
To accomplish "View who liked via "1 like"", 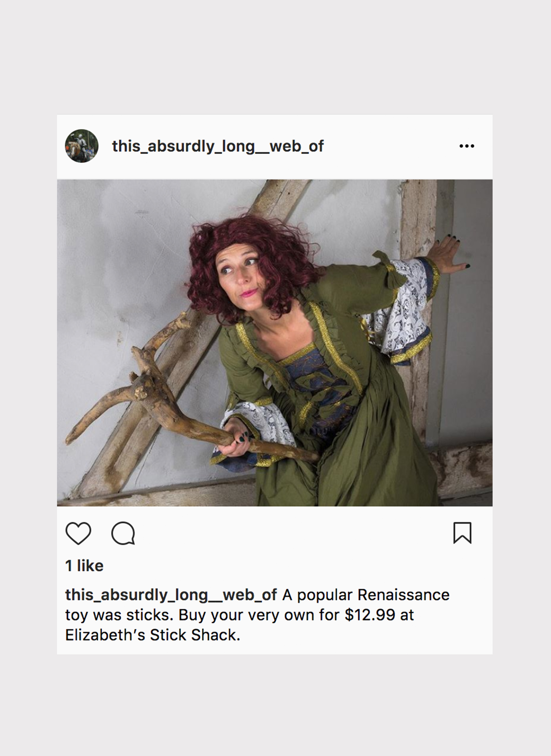I will point(84,566).
